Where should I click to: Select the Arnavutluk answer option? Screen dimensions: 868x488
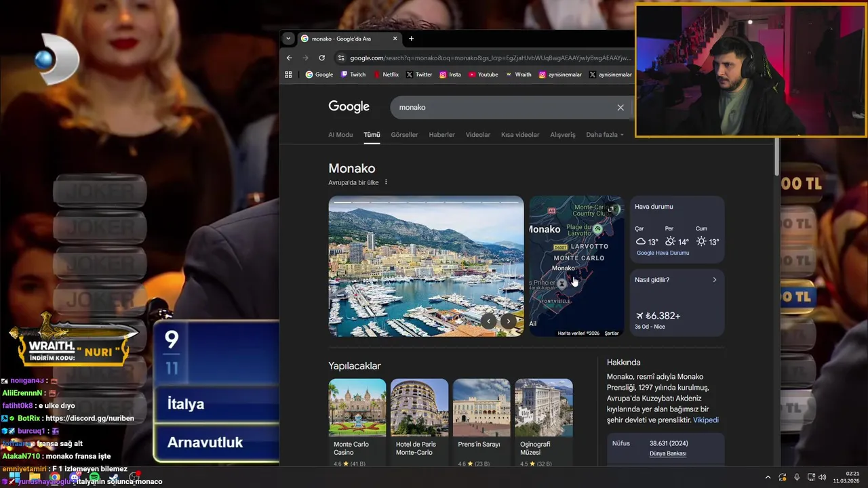pyautogui.click(x=216, y=443)
